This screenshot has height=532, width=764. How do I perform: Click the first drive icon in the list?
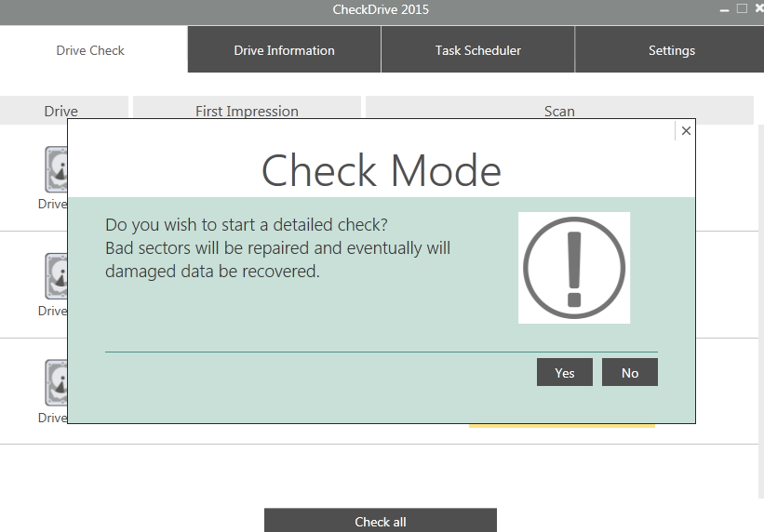56,169
